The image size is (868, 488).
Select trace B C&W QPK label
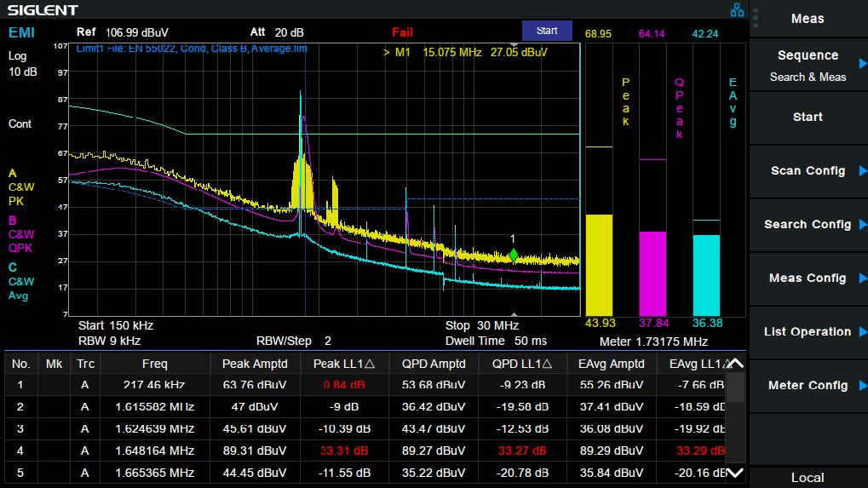pyautogui.click(x=20, y=234)
